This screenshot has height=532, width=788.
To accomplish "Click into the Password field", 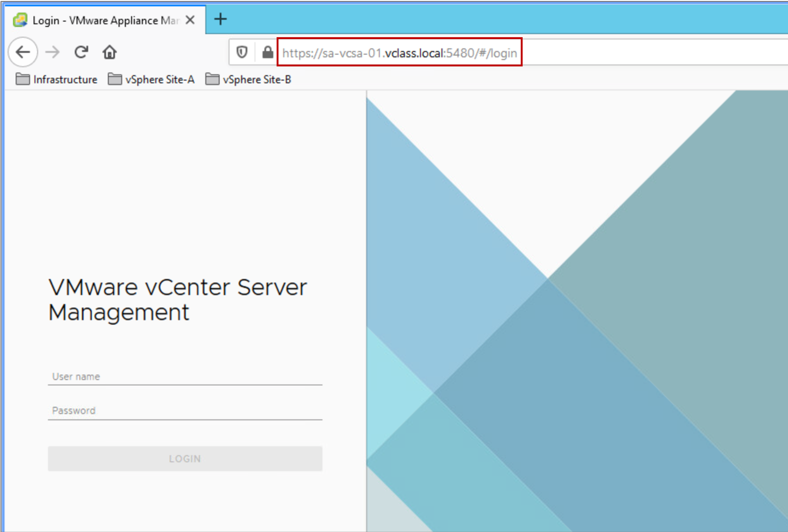I will pos(185,410).
